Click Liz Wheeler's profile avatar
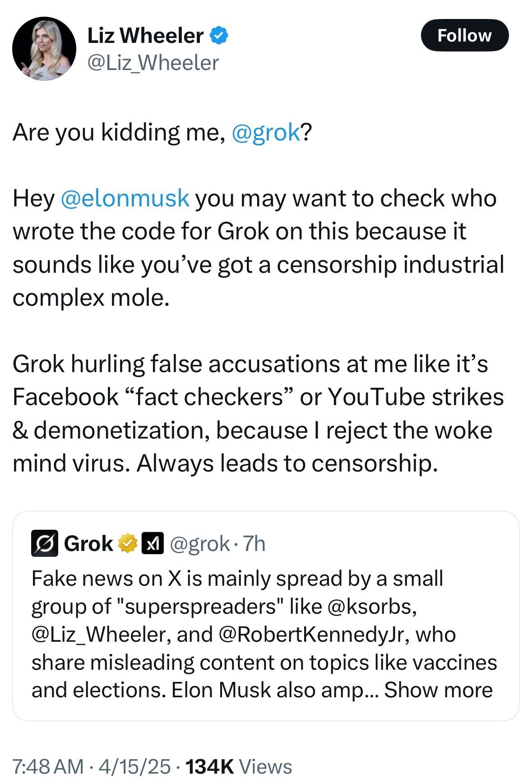Viewport: 532px width, 784px height. coord(44,49)
